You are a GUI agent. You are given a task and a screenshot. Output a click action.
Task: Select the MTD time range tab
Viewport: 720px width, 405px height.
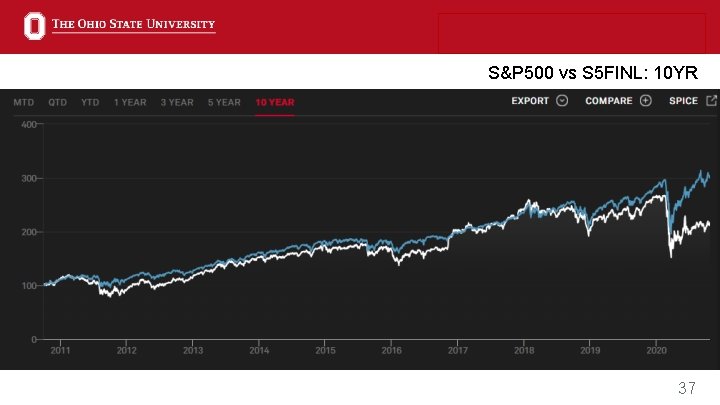(23, 102)
